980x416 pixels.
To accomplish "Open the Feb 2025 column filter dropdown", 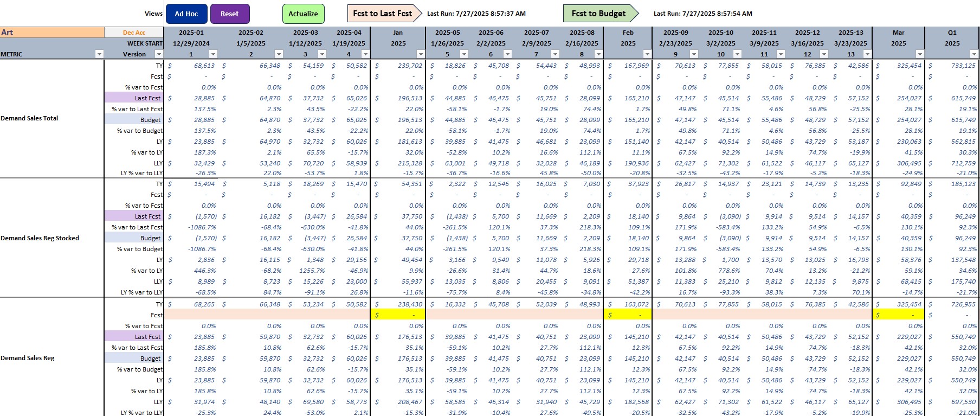I will (647, 54).
